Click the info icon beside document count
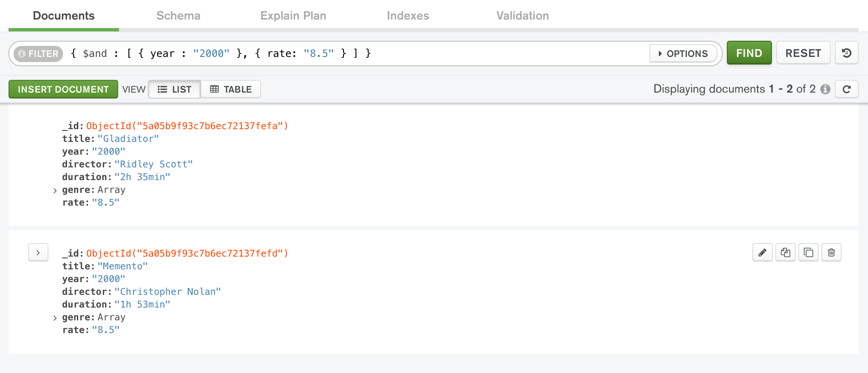This screenshot has height=373, width=868. coord(825,89)
